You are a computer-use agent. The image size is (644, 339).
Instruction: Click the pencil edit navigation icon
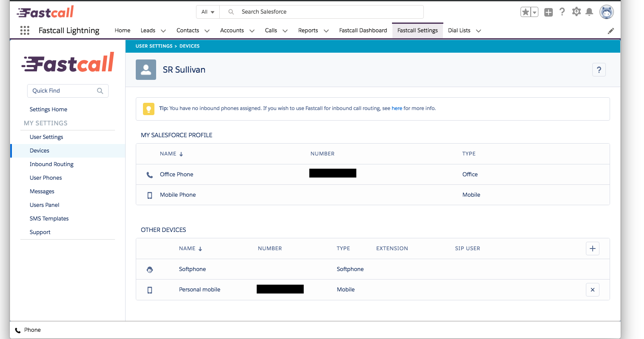pos(610,31)
